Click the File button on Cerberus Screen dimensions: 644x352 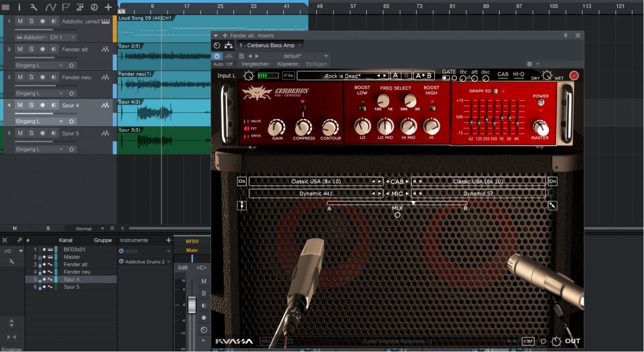click(x=288, y=76)
